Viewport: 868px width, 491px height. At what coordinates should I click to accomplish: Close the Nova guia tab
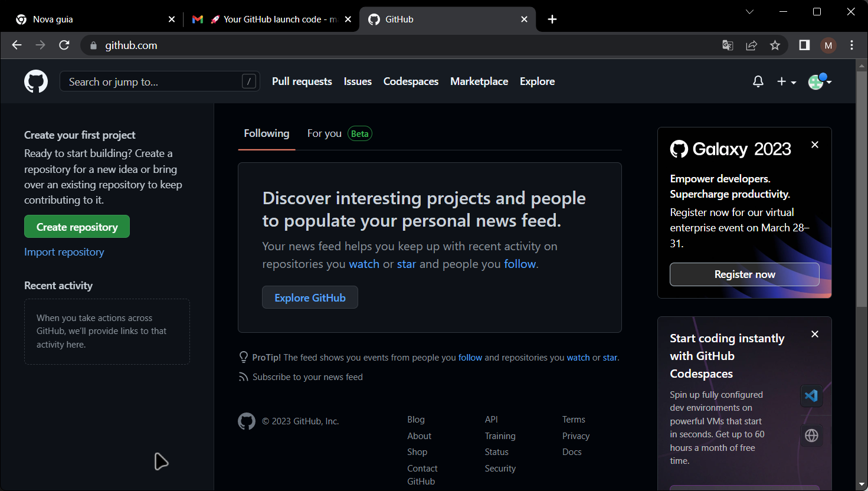click(172, 19)
